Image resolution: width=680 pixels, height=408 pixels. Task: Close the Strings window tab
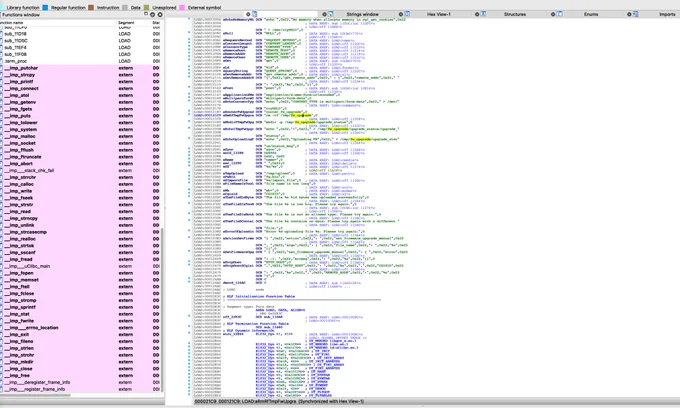click(x=324, y=14)
